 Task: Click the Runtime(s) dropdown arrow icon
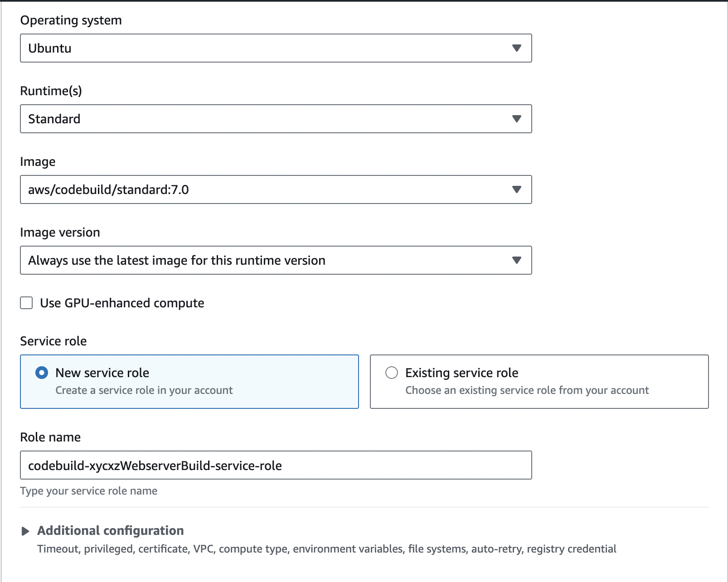(x=516, y=119)
